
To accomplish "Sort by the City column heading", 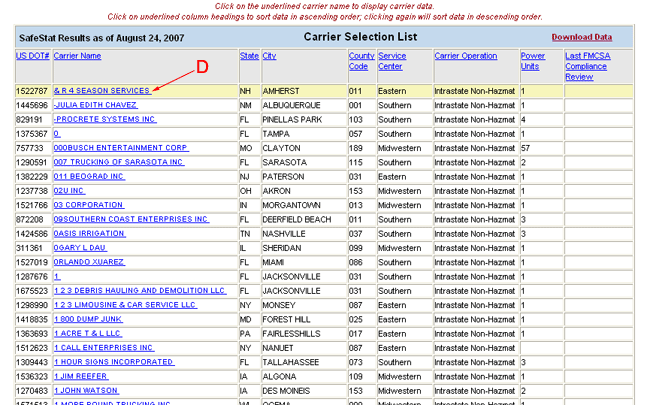I will pos(269,56).
